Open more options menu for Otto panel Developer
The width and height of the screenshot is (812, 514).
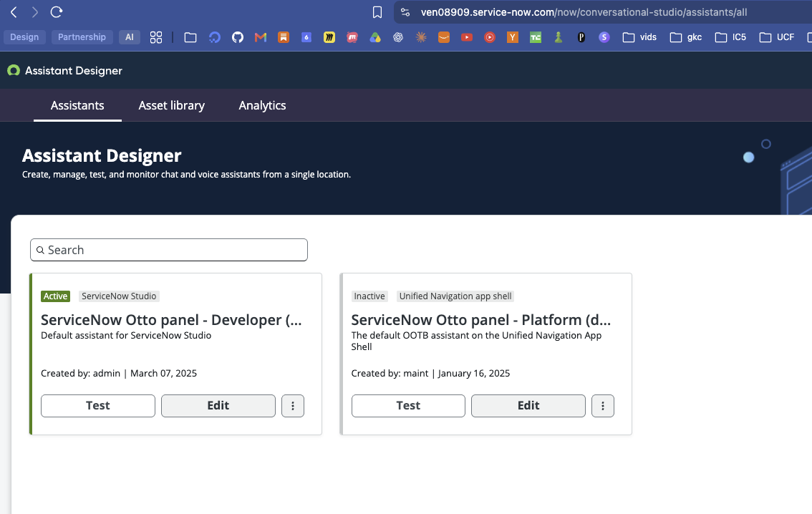293,406
